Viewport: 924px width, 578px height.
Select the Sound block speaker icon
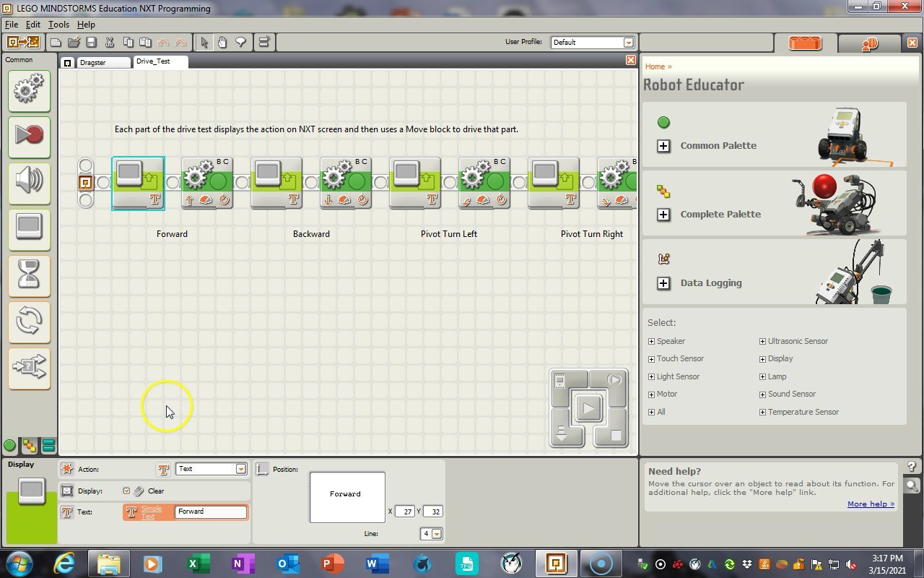pos(29,182)
